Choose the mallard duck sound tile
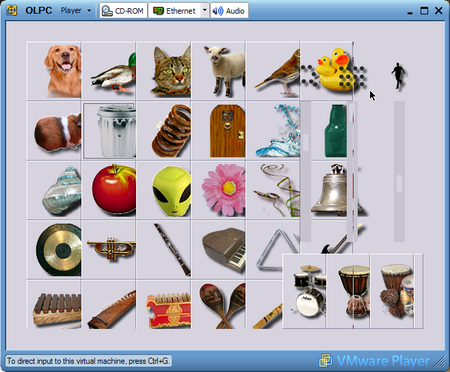 (109, 70)
